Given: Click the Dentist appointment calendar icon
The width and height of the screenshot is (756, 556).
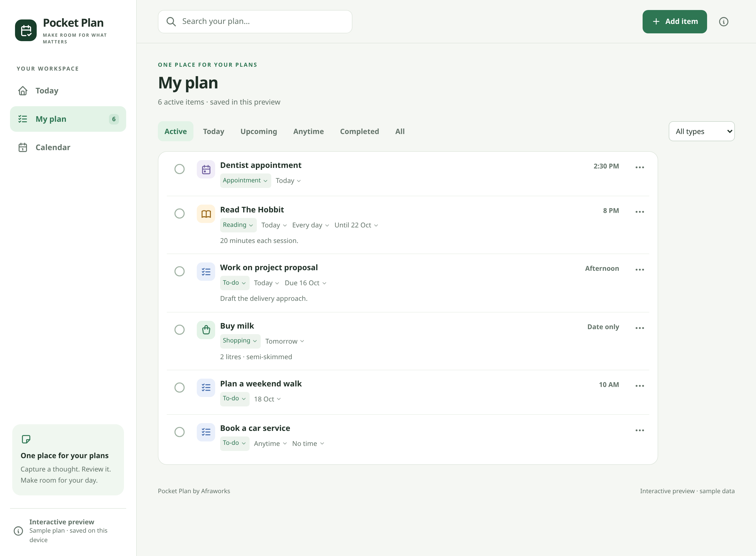Looking at the screenshot, I should [x=206, y=169].
